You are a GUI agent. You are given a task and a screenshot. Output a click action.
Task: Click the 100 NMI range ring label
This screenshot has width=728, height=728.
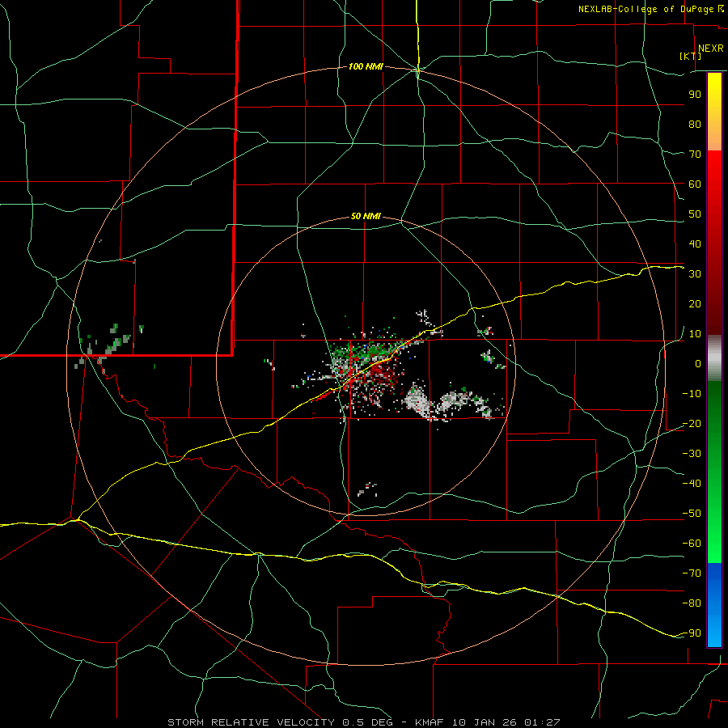point(366,67)
